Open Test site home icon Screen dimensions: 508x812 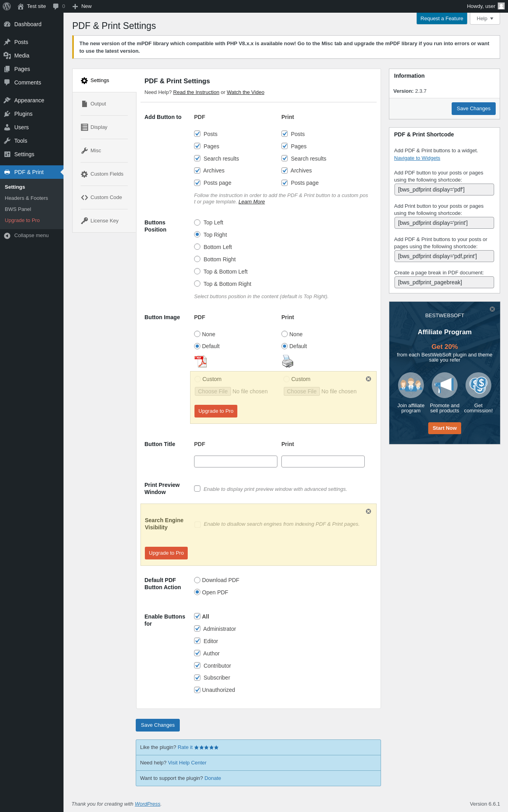coord(21,6)
